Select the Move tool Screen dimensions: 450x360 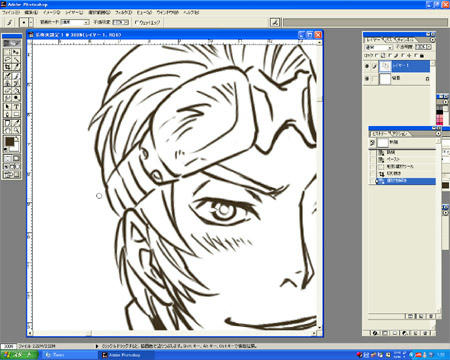(16, 51)
